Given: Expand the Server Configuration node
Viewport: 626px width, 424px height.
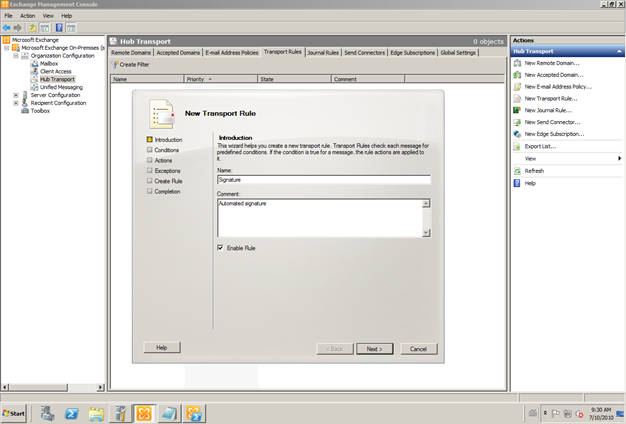Looking at the screenshot, I should 16,95.
